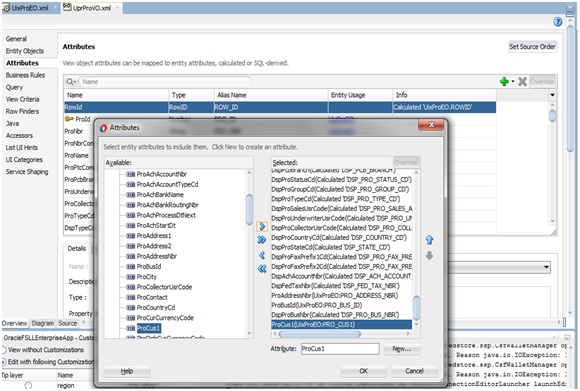Click the New... attribute button

coord(401,348)
